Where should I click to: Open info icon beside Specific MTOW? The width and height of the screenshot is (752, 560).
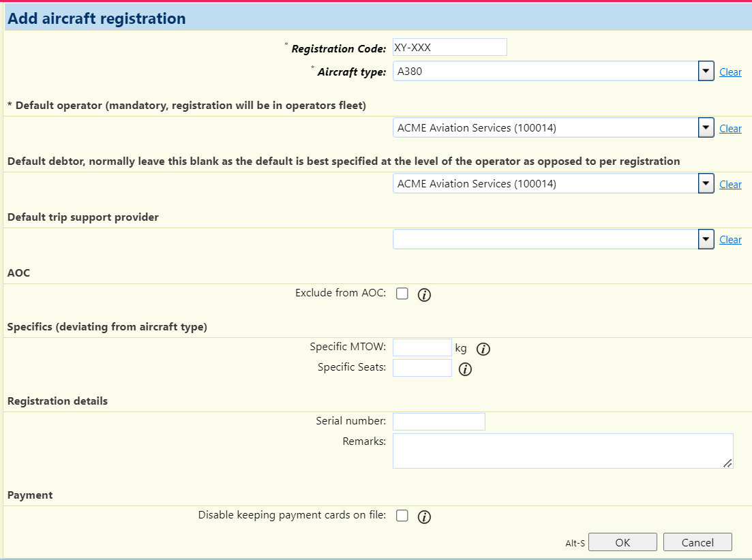pyautogui.click(x=483, y=349)
